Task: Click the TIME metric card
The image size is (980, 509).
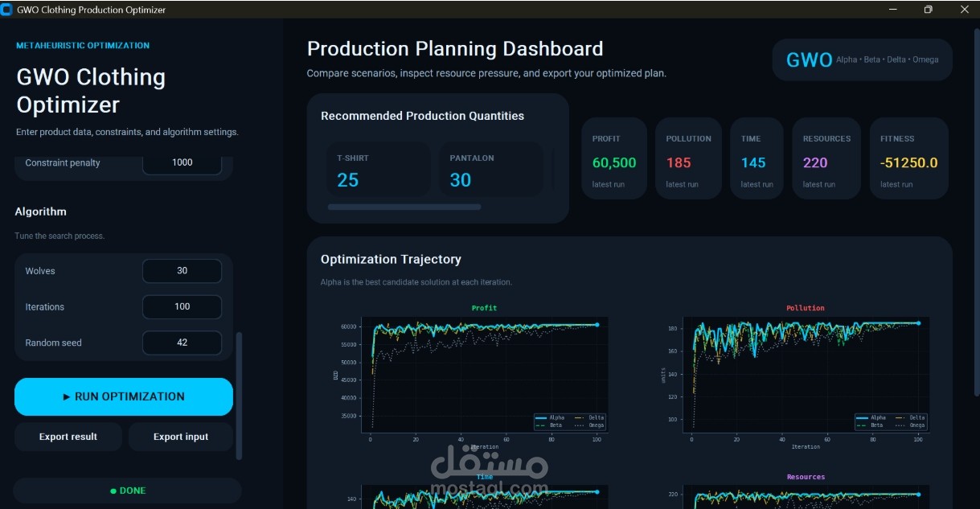Action: point(757,158)
